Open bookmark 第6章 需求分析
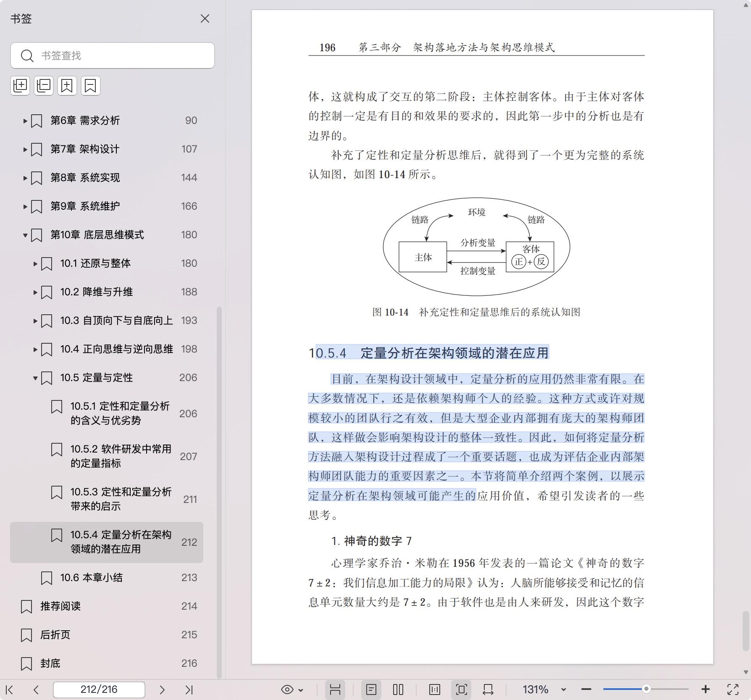The width and height of the screenshot is (751, 700). (85, 121)
